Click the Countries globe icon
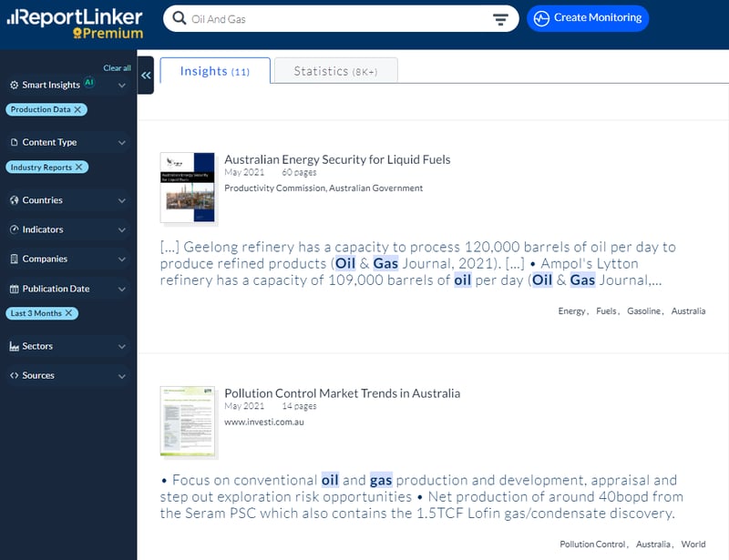This screenshot has width=729, height=560. (14, 200)
